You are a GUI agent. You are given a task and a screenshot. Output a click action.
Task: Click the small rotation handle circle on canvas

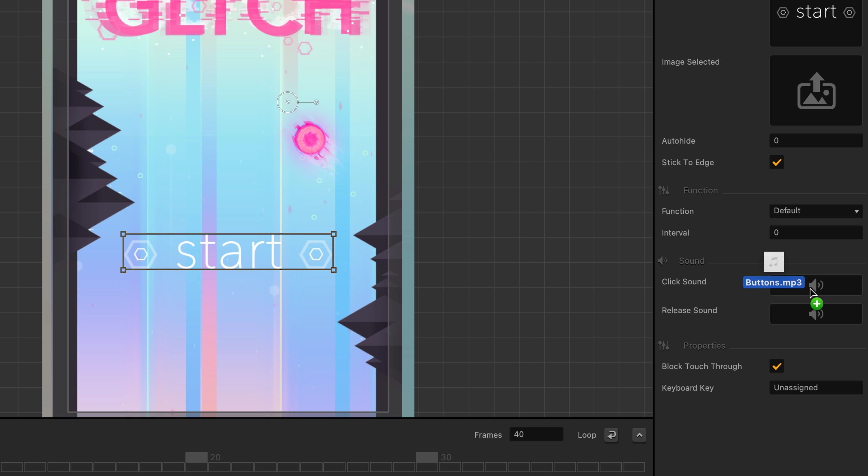[x=316, y=102]
